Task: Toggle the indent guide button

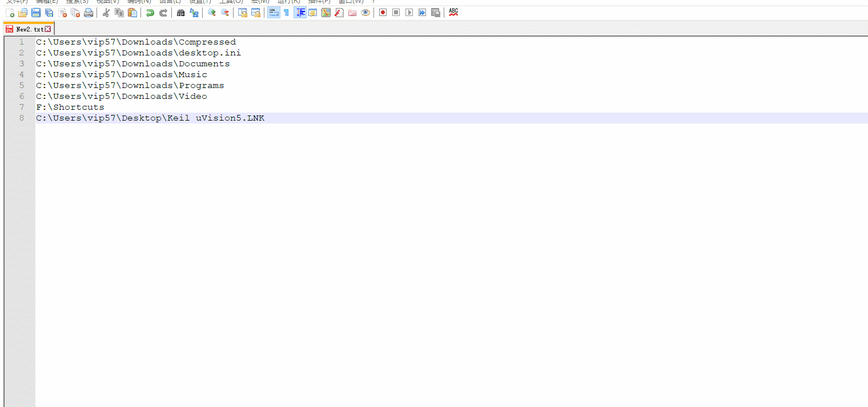Action: point(300,13)
